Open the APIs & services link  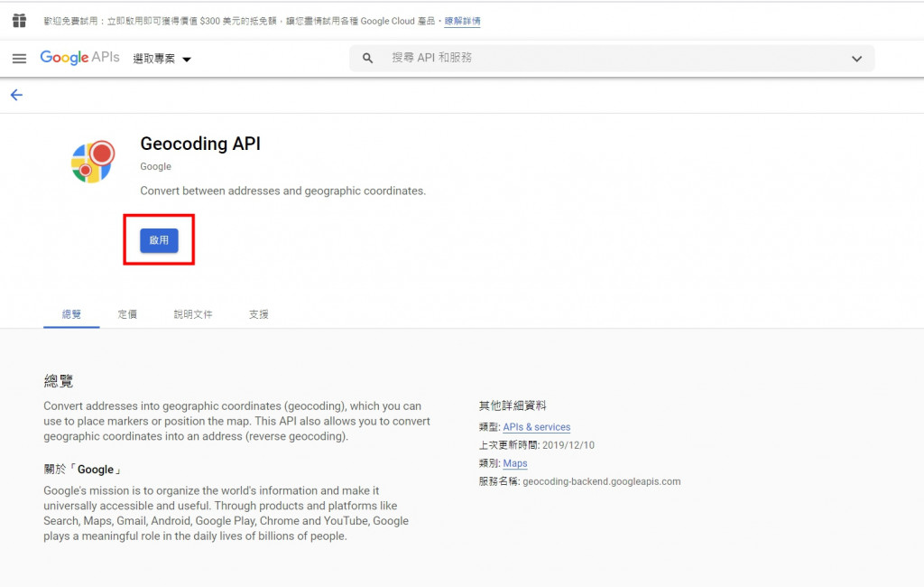(537, 427)
